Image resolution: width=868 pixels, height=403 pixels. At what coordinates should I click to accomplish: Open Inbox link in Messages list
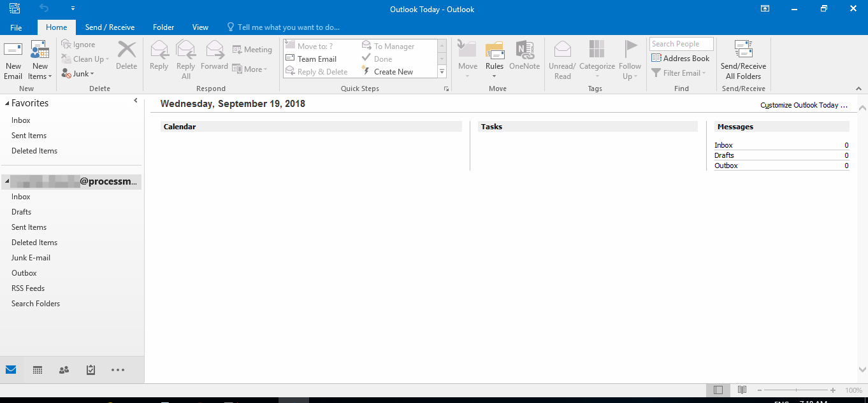click(723, 145)
